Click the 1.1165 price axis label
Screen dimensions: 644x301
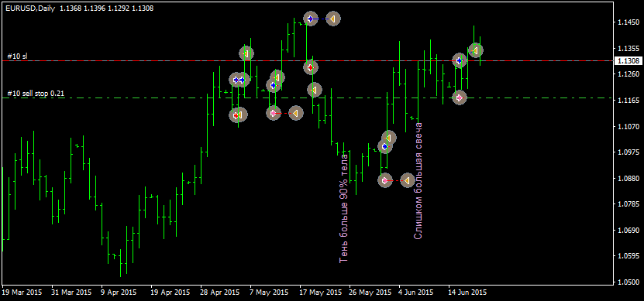(x=628, y=101)
